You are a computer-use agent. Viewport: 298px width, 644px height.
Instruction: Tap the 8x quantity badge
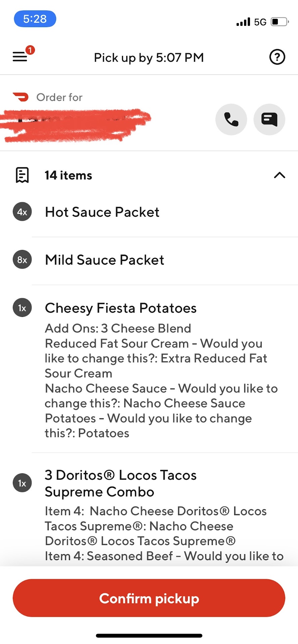point(22,260)
